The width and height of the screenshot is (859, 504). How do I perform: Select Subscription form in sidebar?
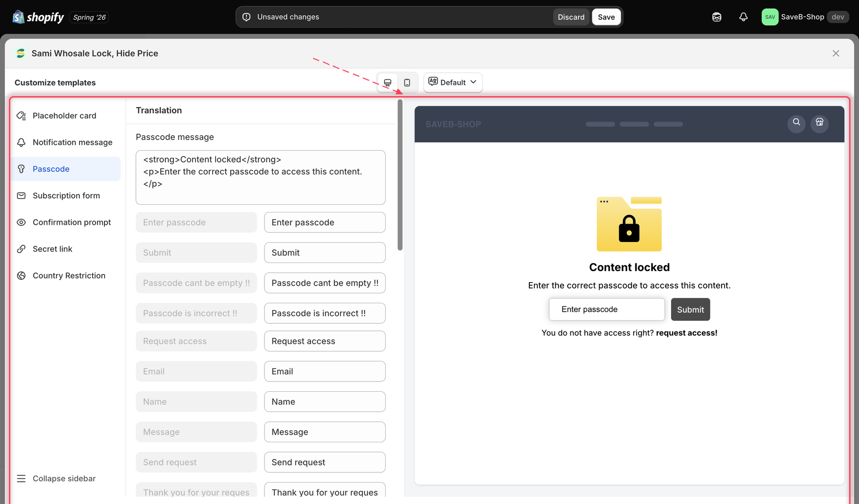pyautogui.click(x=66, y=195)
